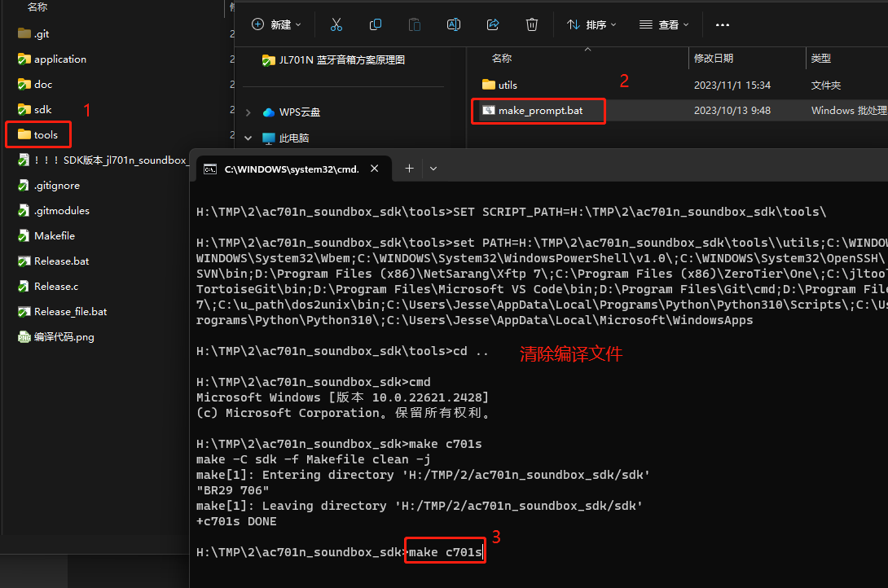Select JL701N 蓝牙音箱方案原理图 in navigation pane

pos(333,60)
